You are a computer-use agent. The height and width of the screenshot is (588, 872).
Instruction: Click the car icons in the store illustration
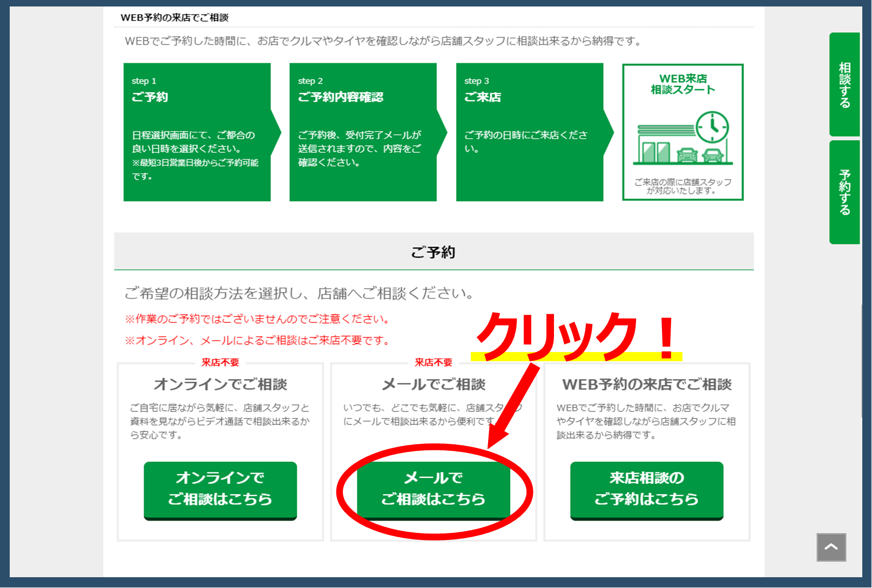(x=699, y=155)
